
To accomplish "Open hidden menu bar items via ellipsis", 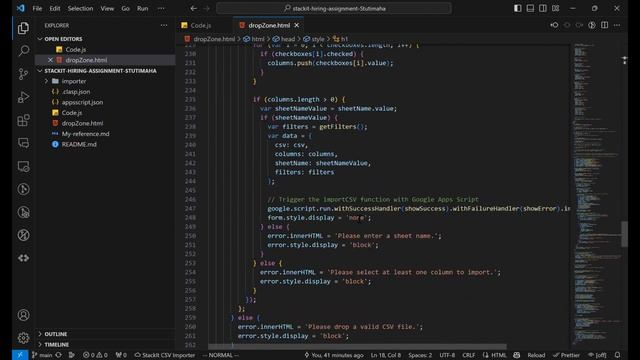I will pos(161,8).
